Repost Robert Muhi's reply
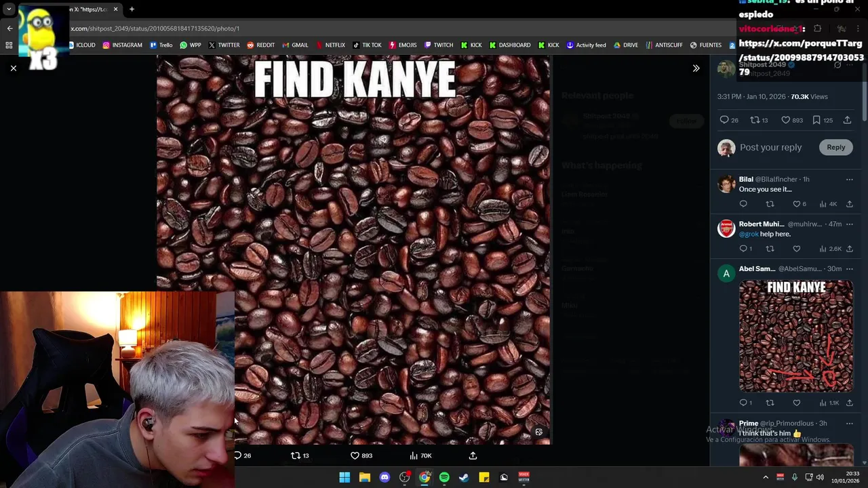 770,249
